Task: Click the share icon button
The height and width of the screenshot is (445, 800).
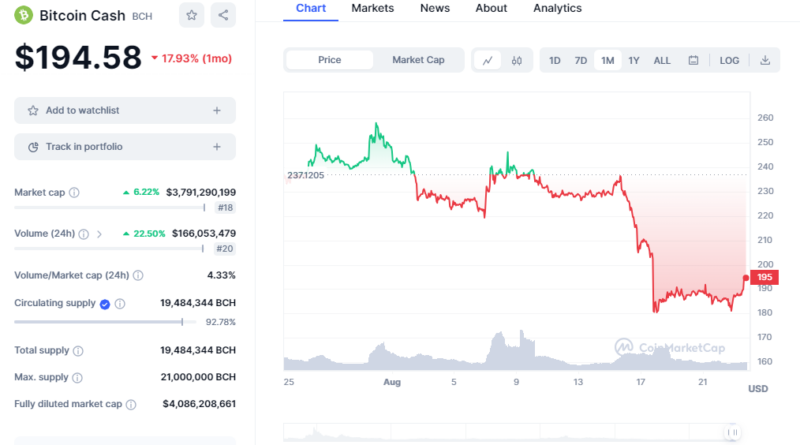Action: [223, 15]
